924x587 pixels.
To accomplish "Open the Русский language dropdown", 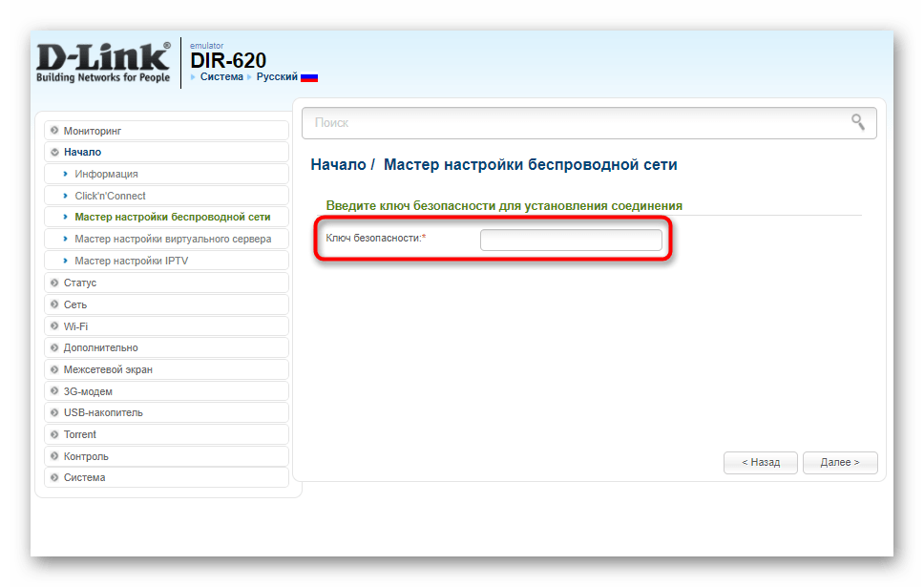I will point(277,76).
